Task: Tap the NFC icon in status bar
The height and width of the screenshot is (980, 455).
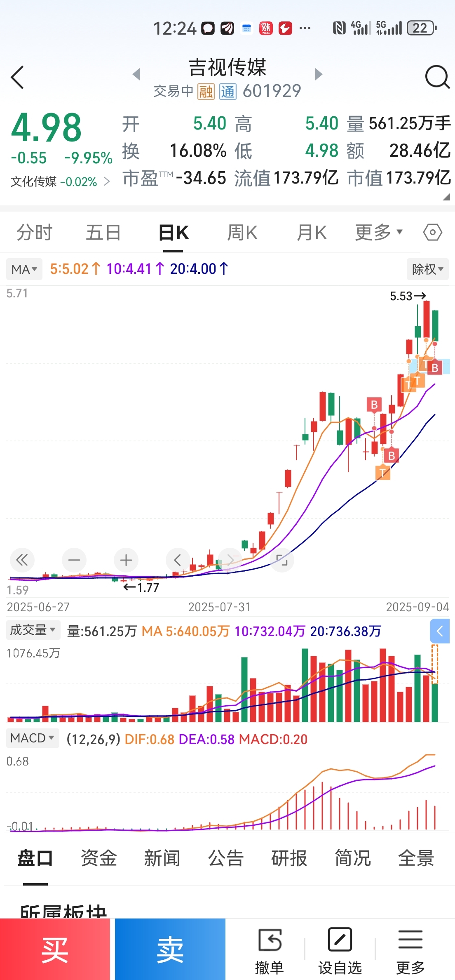Action: coord(339,28)
